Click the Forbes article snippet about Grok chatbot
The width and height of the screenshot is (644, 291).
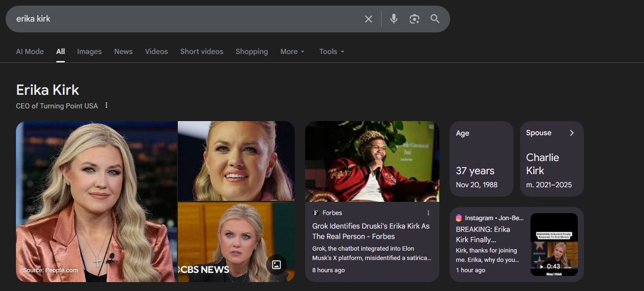[372, 253]
